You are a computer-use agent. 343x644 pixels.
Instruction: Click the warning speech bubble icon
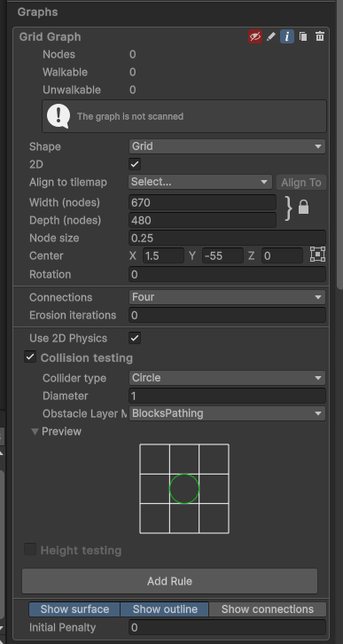pos(58,116)
